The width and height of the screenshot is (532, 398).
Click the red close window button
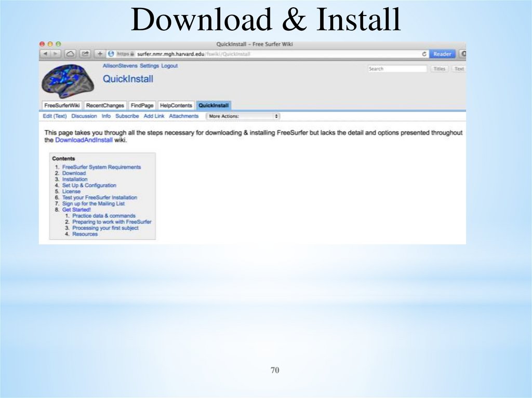(x=42, y=44)
